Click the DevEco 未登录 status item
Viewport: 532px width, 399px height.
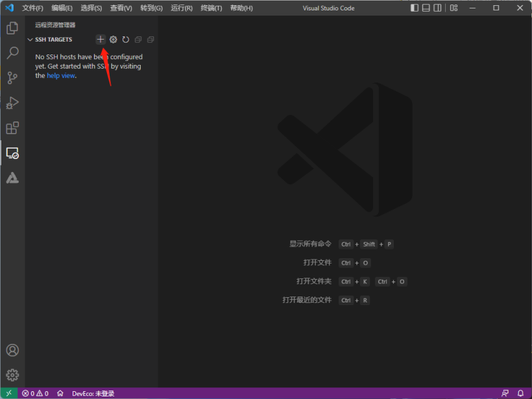point(93,393)
